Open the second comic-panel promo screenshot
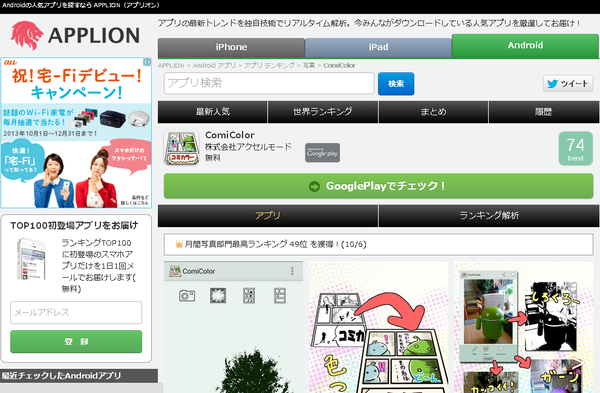The width and height of the screenshot is (600, 393). tap(378, 327)
